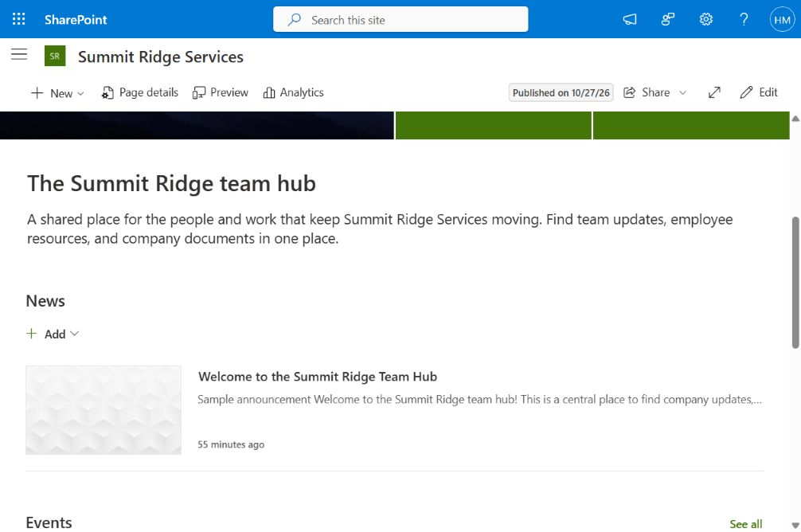Image resolution: width=801 pixels, height=532 pixels.
Task: Open the HM account avatar
Action: pos(782,19)
